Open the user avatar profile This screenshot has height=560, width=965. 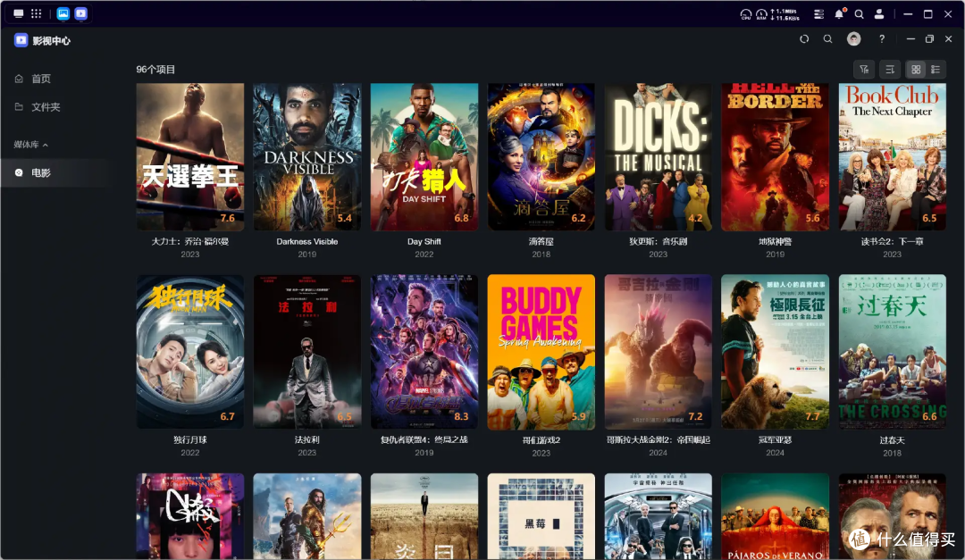click(x=853, y=38)
